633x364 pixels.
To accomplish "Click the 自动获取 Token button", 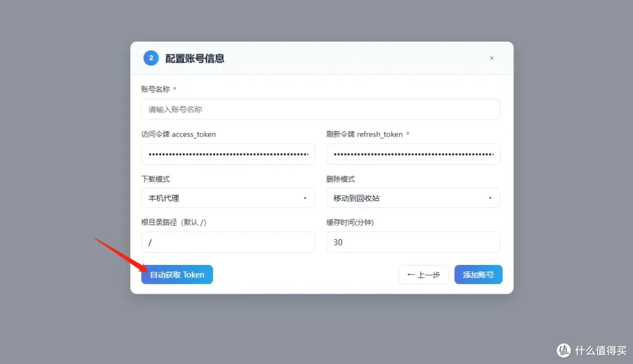I will [x=177, y=274].
